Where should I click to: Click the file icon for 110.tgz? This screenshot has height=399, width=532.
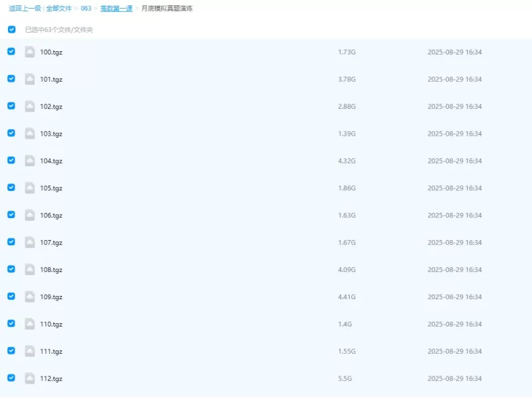pyautogui.click(x=30, y=324)
